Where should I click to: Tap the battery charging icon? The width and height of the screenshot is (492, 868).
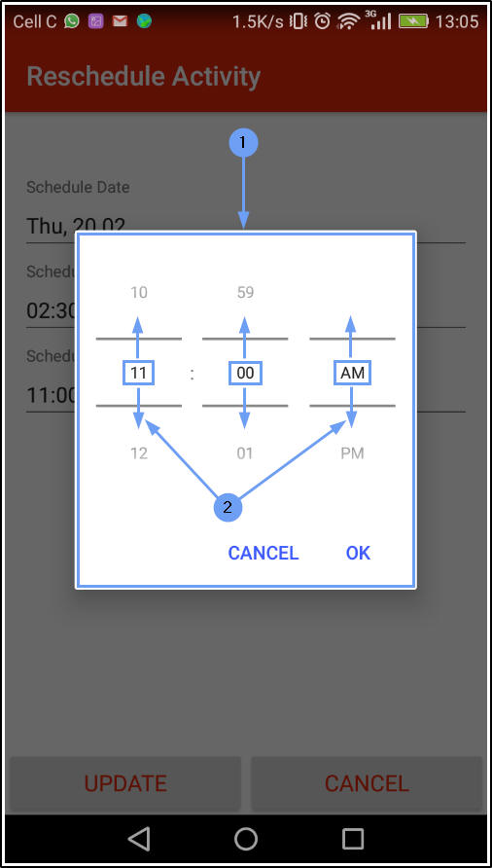pos(413,21)
